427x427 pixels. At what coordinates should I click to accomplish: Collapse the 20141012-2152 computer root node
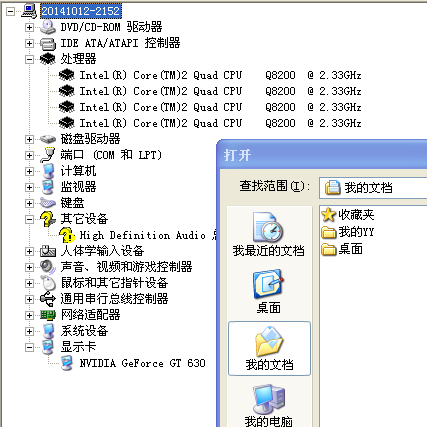[x=11, y=11]
